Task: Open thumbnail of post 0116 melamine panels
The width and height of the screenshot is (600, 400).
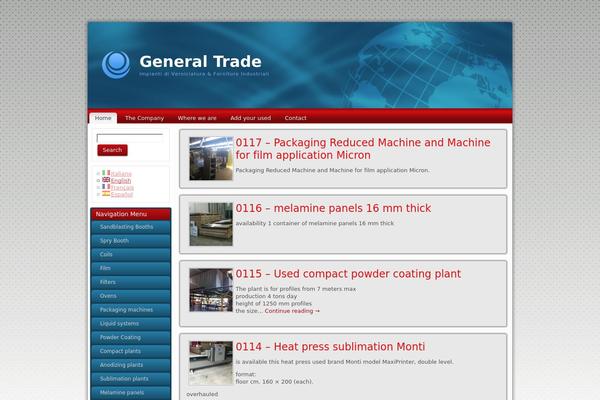Action: (x=211, y=224)
